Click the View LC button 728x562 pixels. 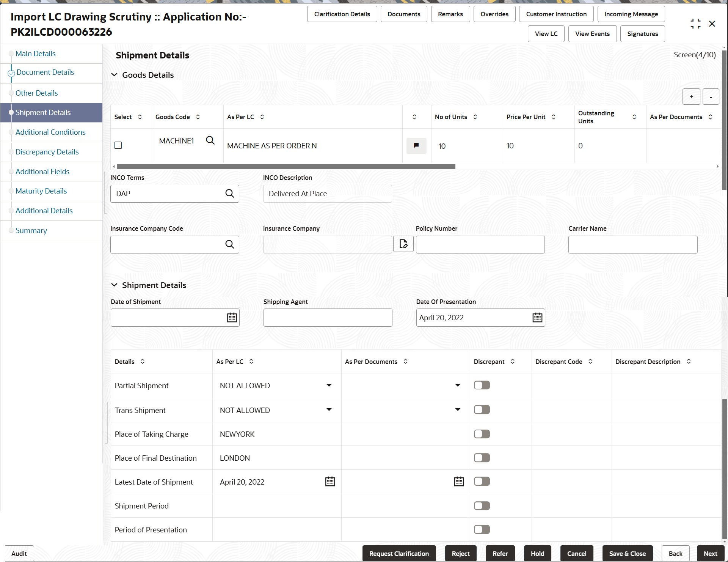(x=546, y=33)
